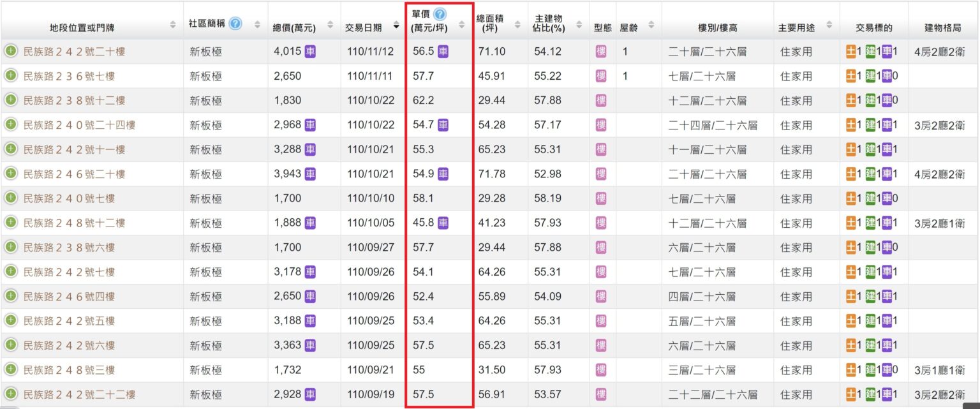Select total price cell 1,830
Screen dimensions: 980x409
[287, 101]
